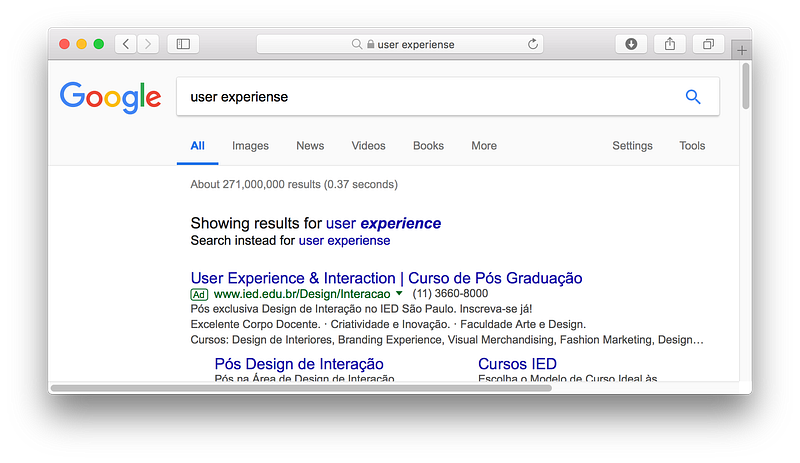Screen dimensions: 800x463
Task: Search instead for 'user experiense' link
Action: [x=344, y=240]
